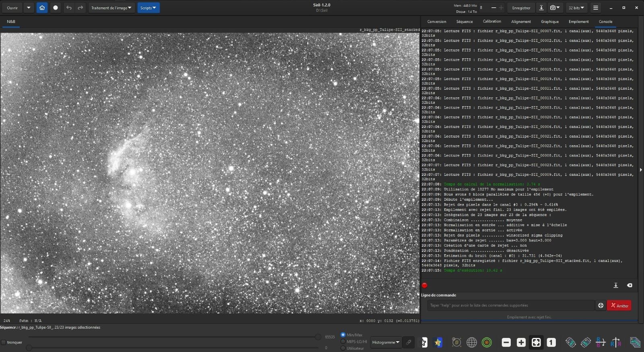The height and width of the screenshot is (352, 644).
Task: Select the N&B image tab
Action: pyautogui.click(x=11, y=22)
